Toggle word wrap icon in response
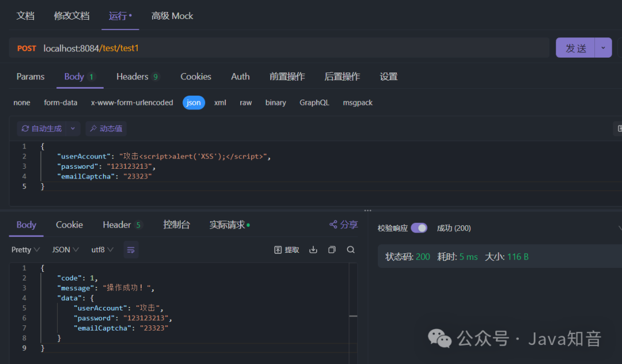The width and height of the screenshot is (622, 364). point(131,250)
